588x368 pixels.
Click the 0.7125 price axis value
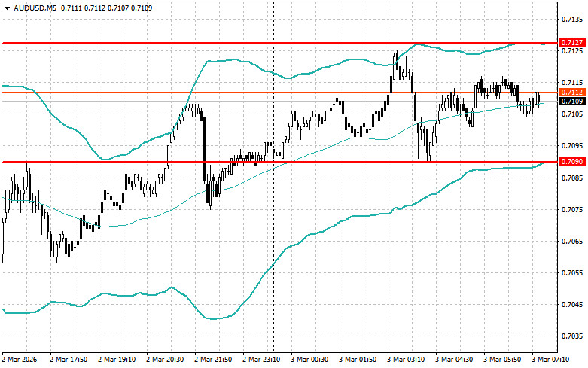(x=572, y=50)
